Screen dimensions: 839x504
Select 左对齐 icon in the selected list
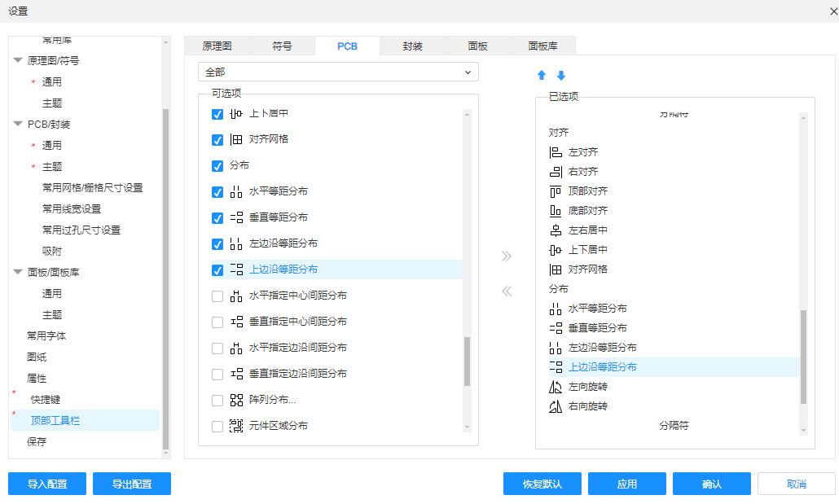(x=556, y=152)
